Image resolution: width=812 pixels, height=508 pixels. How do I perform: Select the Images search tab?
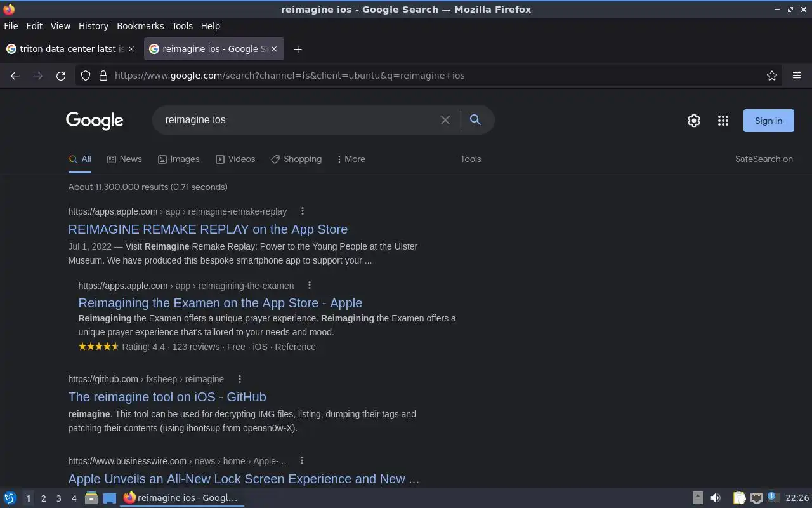coord(179,159)
